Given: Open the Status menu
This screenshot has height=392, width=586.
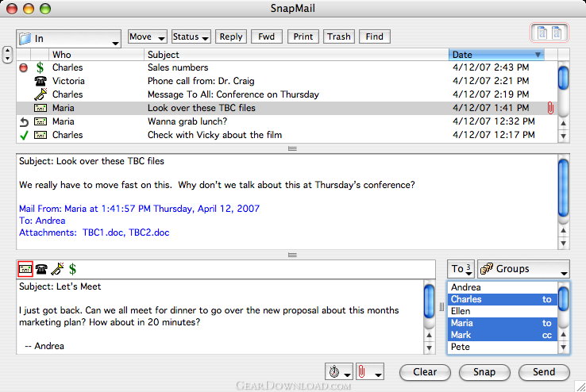Looking at the screenshot, I should point(191,37).
